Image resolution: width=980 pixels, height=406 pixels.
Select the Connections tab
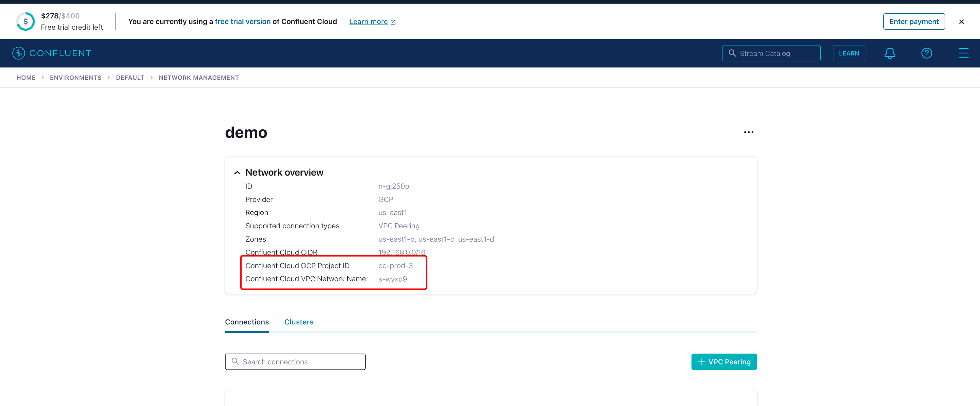point(246,322)
